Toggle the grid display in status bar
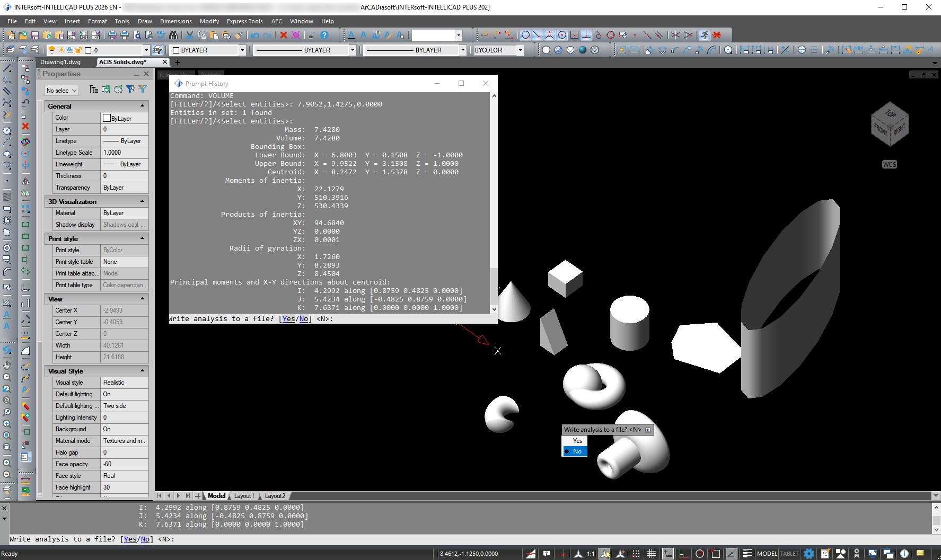The height and width of the screenshot is (560, 941). tap(652, 554)
